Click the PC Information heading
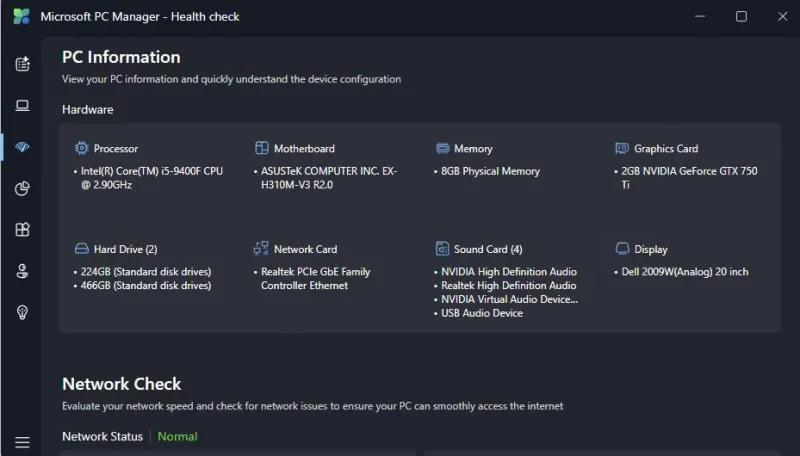The image size is (800, 456). coord(121,57)
